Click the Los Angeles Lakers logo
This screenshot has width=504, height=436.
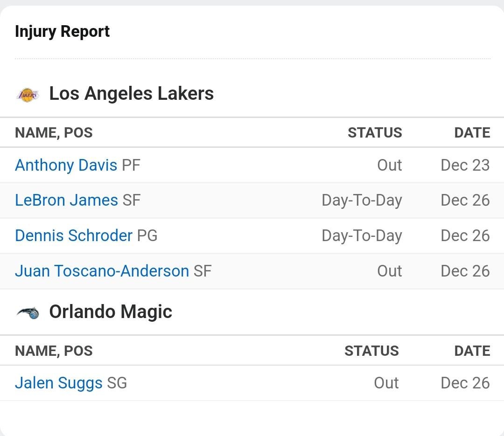pyautogui.click(x=28, y=94)
